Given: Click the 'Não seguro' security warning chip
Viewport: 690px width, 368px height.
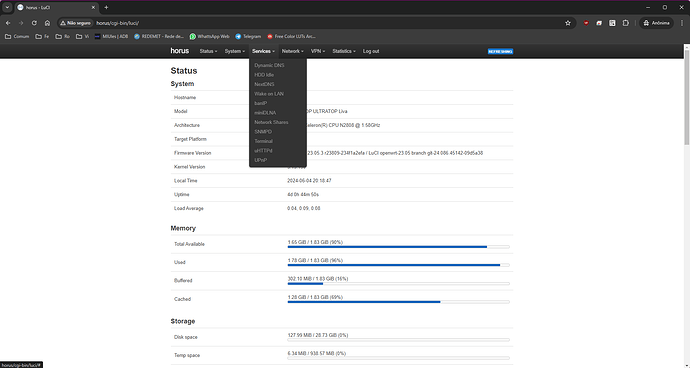Looking at the screenshot, I should pyautogui.click(x=76, y=23).
